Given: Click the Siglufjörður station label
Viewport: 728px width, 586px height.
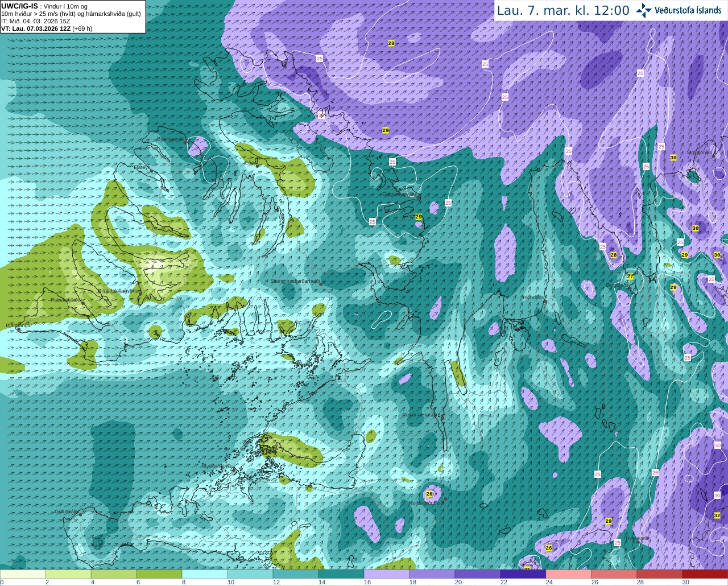Looking at the screenshot, I should coord(699,152).
